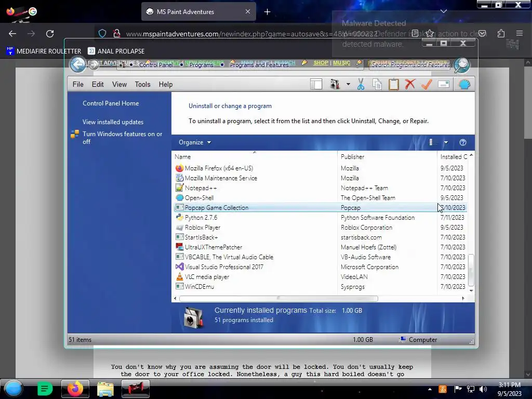Click the magnifier search icon in Programs window

click(462, 65)
